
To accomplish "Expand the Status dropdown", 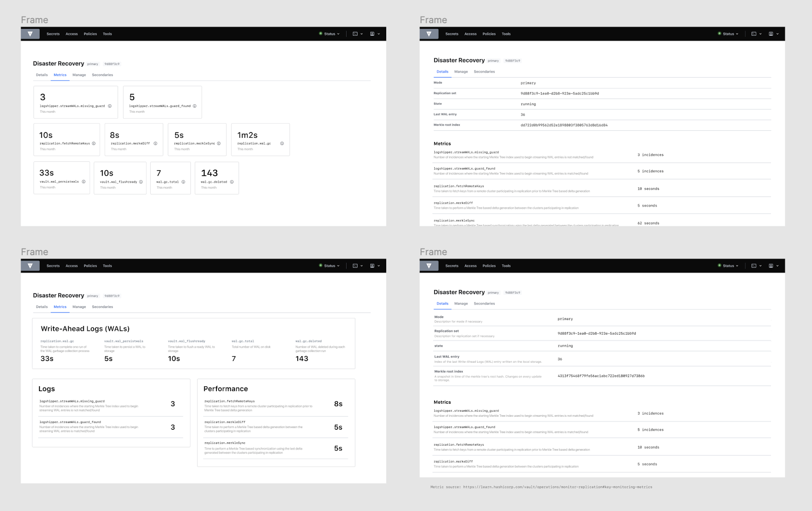I will [330, 34].
